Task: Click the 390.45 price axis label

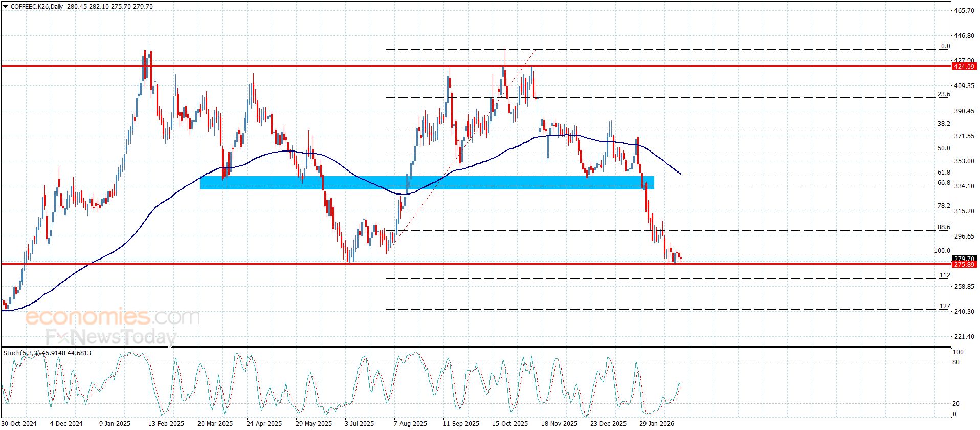Action: click(965, 111)
